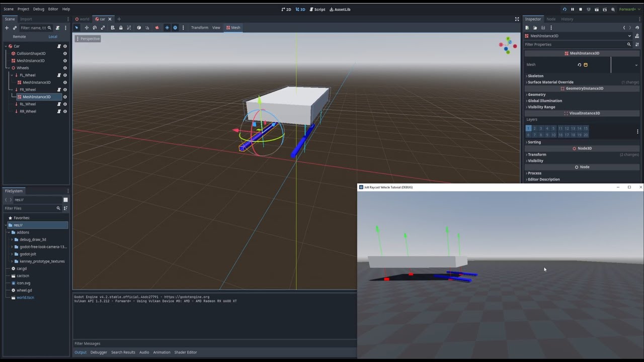644x362 pixels.
Task: Switch to the History tab
Action: 567,19
